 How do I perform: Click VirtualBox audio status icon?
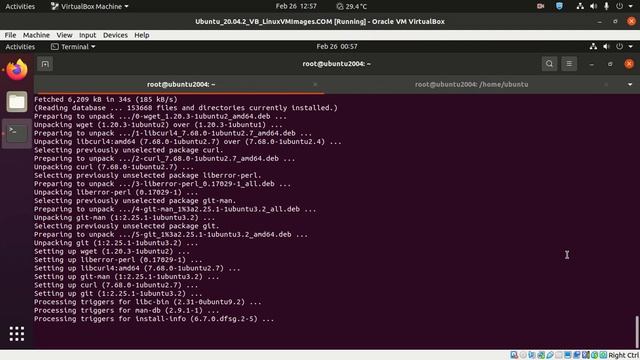tap(532, 355)
